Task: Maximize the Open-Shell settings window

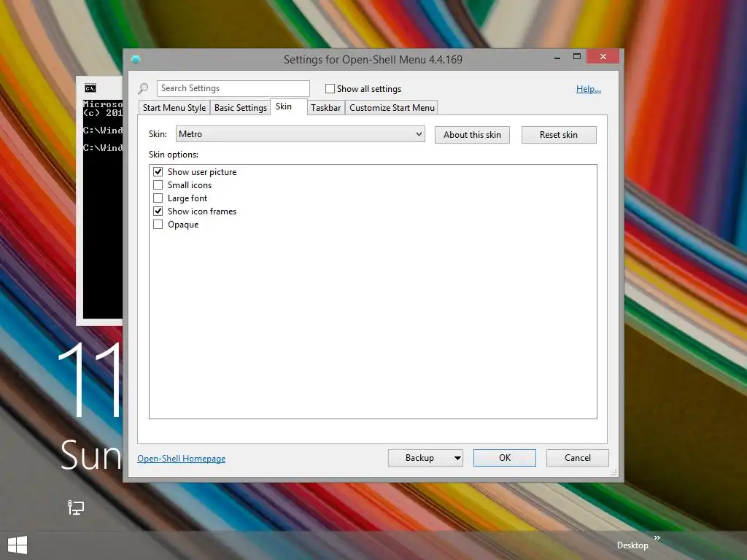Action: point(577,57)
